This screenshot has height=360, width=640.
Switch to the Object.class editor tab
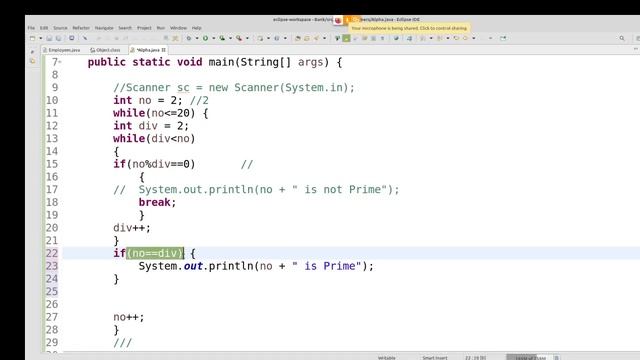[105, 50]
